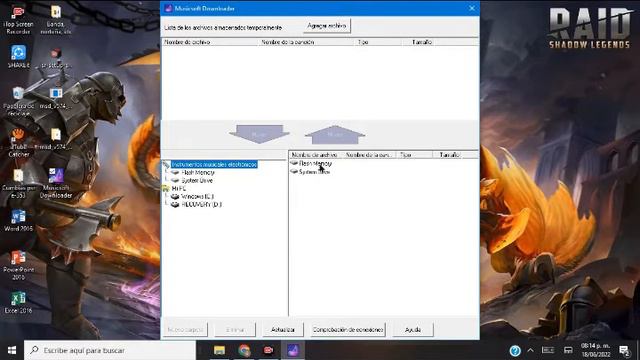Open the SHAREit desktop shortcut
This screenshot has width=640, height=360.
(x=18, y=56)
